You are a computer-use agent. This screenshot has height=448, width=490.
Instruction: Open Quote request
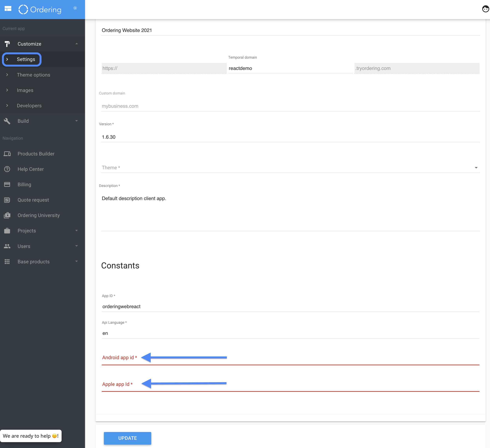[x=33, y=200]
